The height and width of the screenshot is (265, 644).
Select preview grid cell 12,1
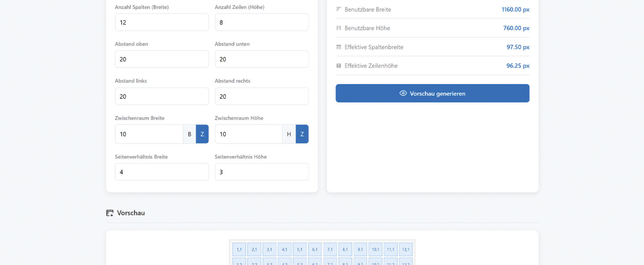click(x=406, y=250)
